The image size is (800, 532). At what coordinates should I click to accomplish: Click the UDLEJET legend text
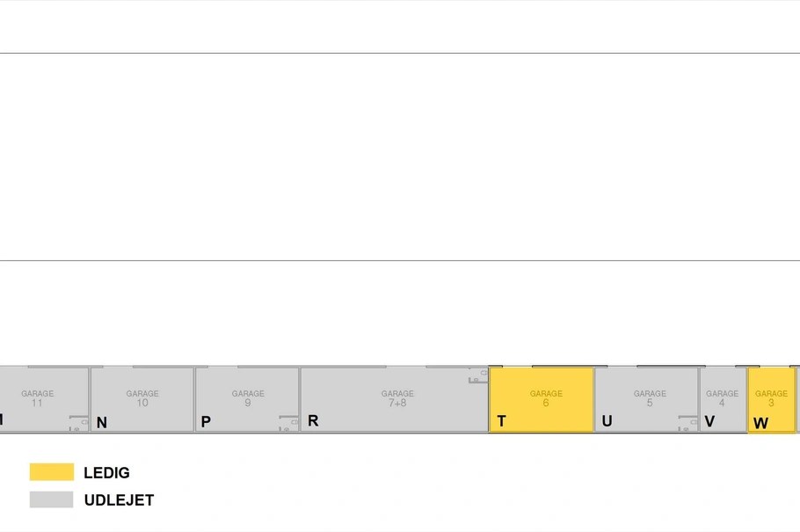(119, 499)
